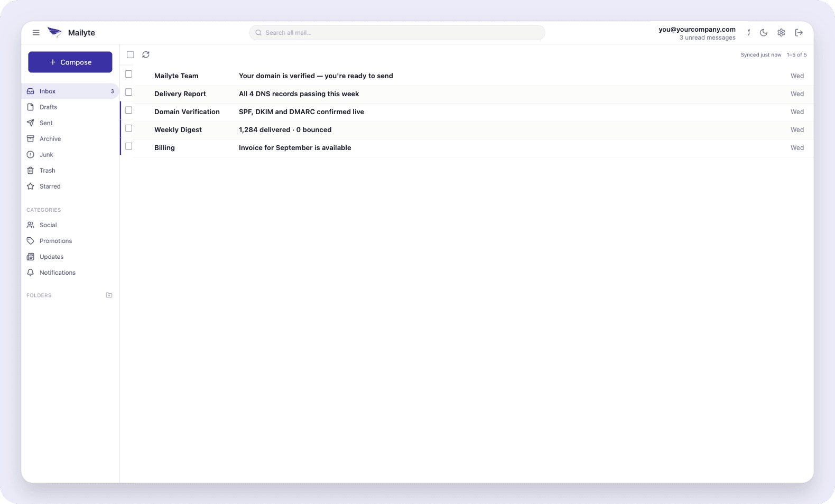
Task: Open '1,284 delivered · 0 bounced' email
Action: 285,130
